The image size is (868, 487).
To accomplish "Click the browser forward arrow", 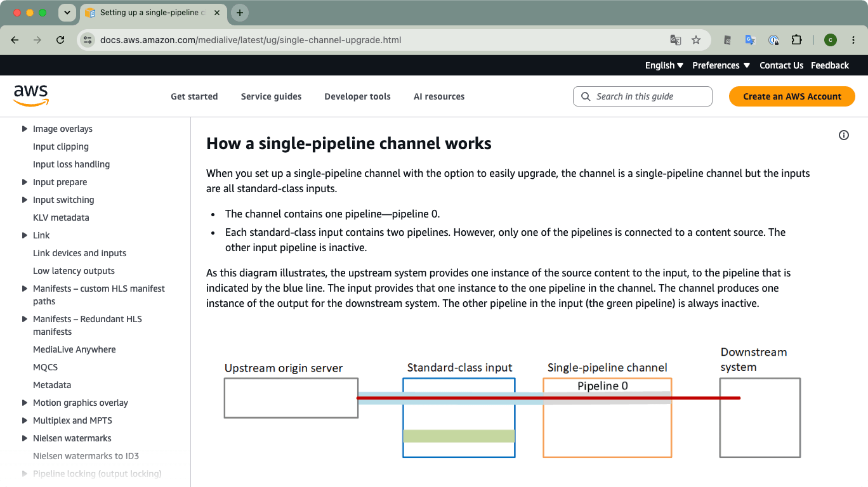I will click(x=37, y=40).
